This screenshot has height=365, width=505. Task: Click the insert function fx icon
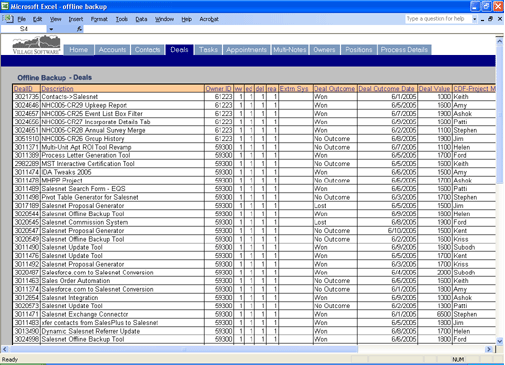tap(79, 29)
